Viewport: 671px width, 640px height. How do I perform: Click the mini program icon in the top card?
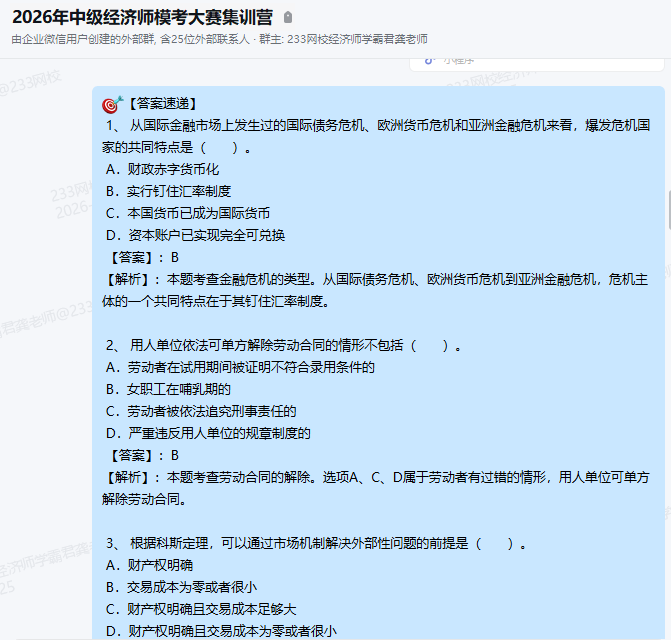tap(430, 60)
